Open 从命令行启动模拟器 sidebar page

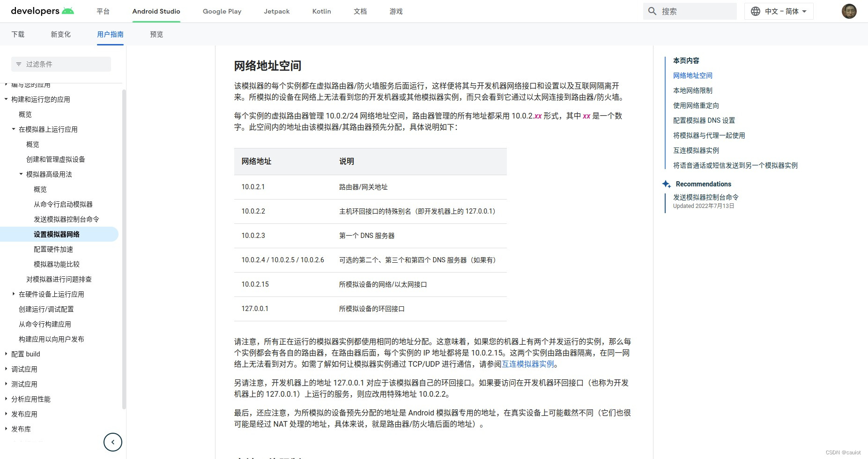(x=63, y=204)
